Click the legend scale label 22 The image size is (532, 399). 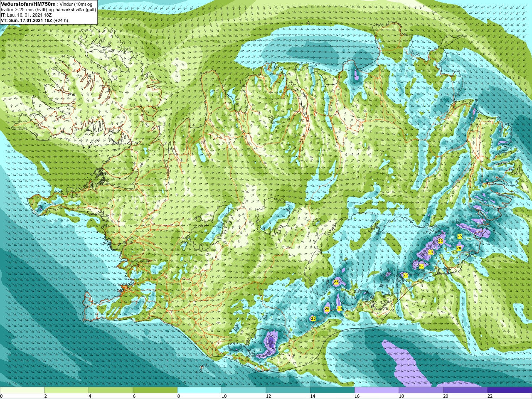click(490, 396)
